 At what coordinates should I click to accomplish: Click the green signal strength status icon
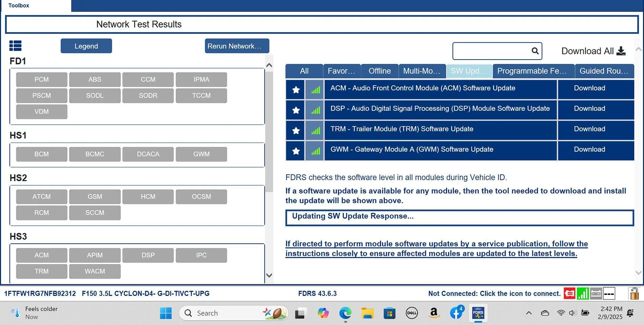[583, 294]
